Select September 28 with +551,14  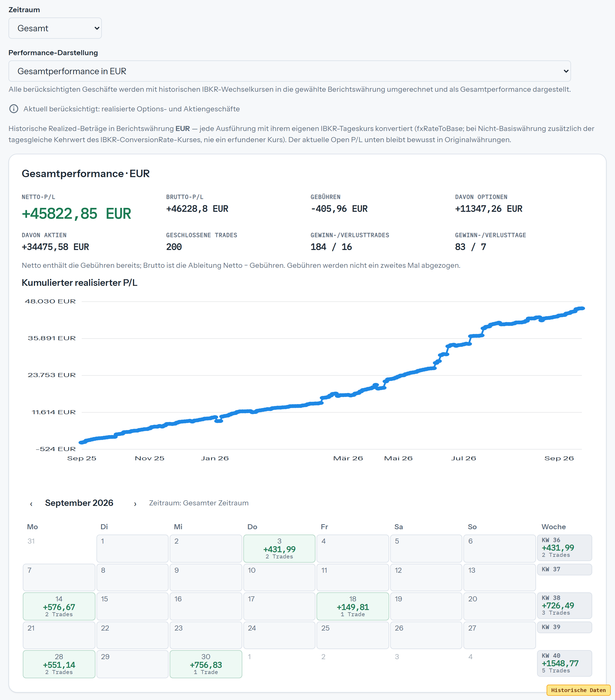[59, 664]
